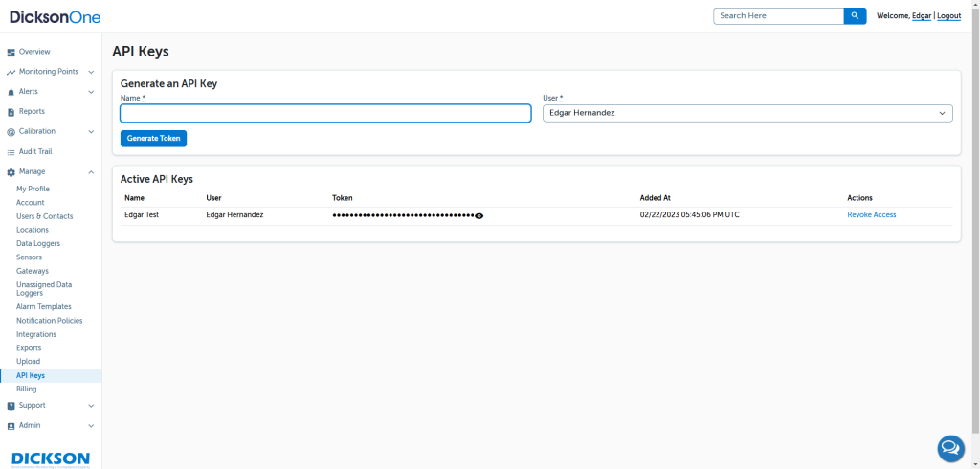Screen dimensions: 980x469
Task: Open Users & Contacts in sidebar
Action: [45, 216]
